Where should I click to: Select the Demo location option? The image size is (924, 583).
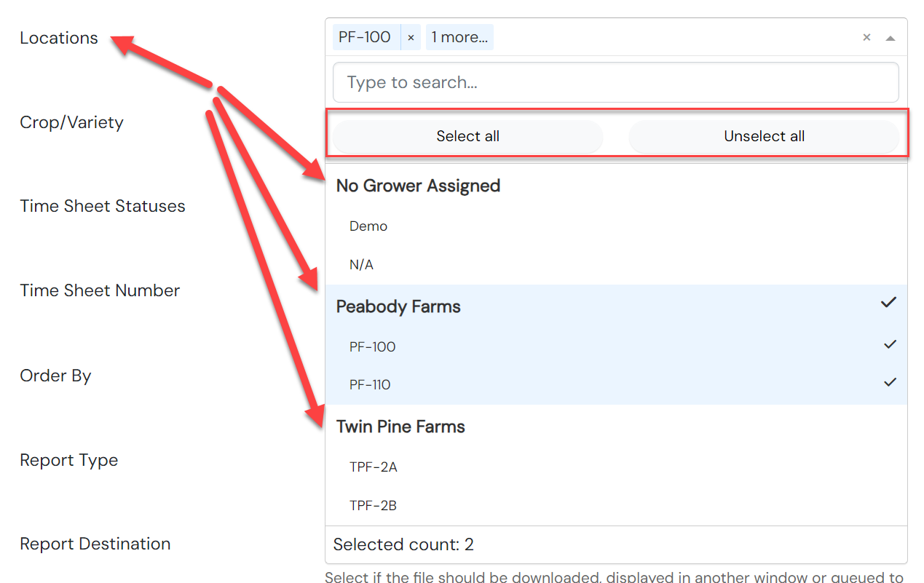[x=616, y=226]
